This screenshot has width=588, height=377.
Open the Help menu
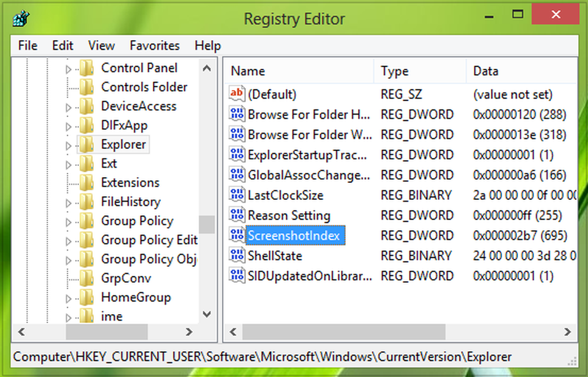(x=208, y=46)
